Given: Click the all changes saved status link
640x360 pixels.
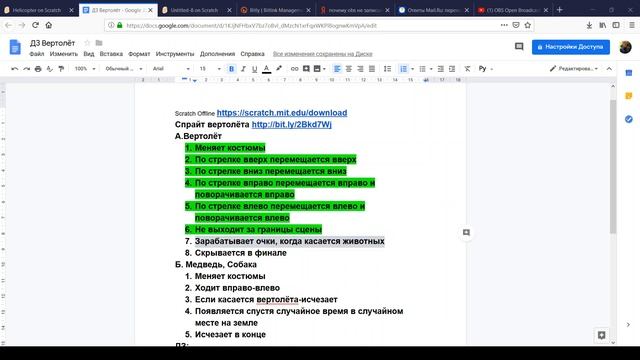Looking at the screenshot, I should point(322,54).
